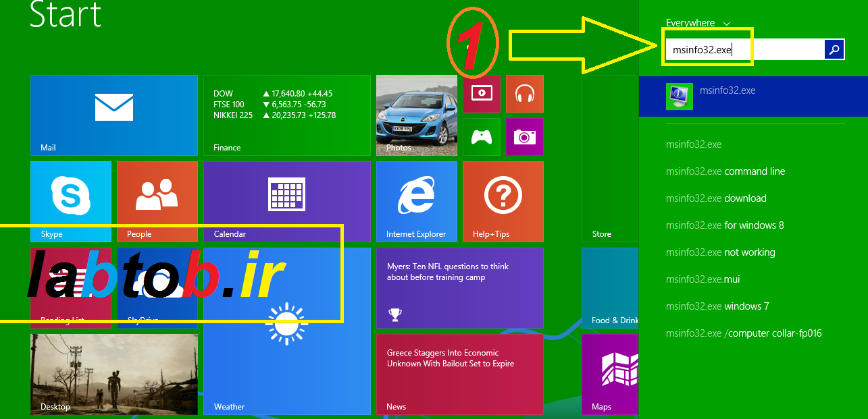Open the Maps tile
Image resolution: width=868 pixels, height=419 pixels.
[x=610, y=374]
